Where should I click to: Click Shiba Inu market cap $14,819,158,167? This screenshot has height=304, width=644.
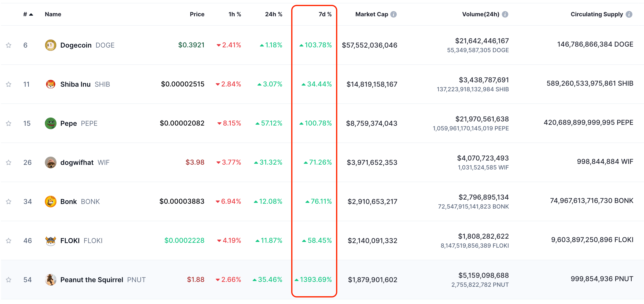[x=372, y=84]
